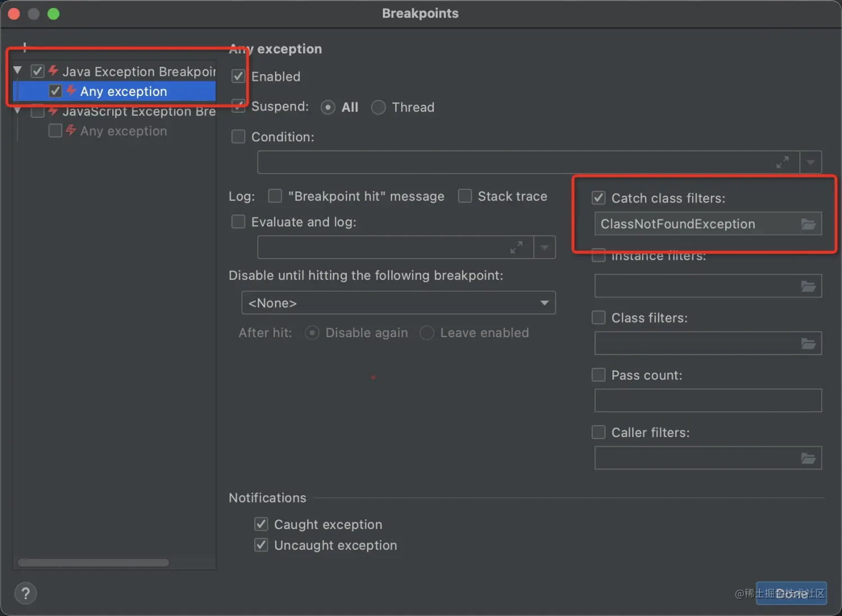The width and height of the screenshot is (842, 616).
Task: Open folder browser for Caller filters
Action: 808,458
